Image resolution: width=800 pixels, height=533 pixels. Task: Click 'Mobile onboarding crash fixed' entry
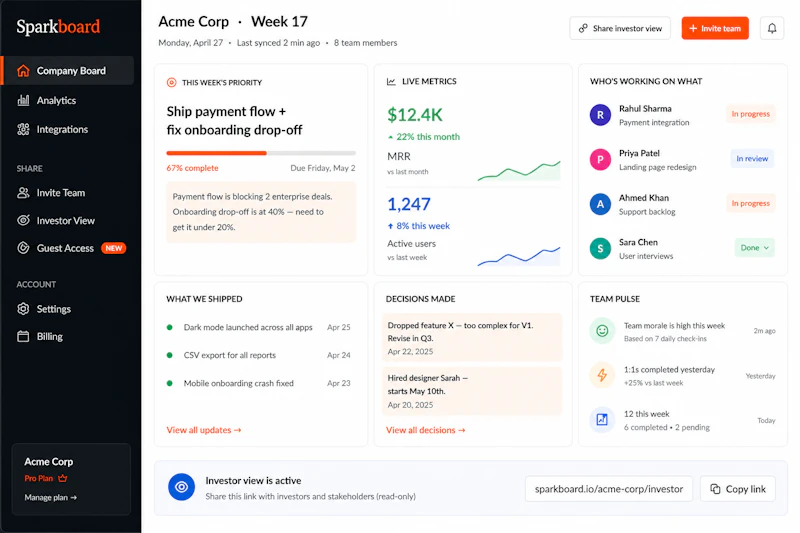click(239, 383)
